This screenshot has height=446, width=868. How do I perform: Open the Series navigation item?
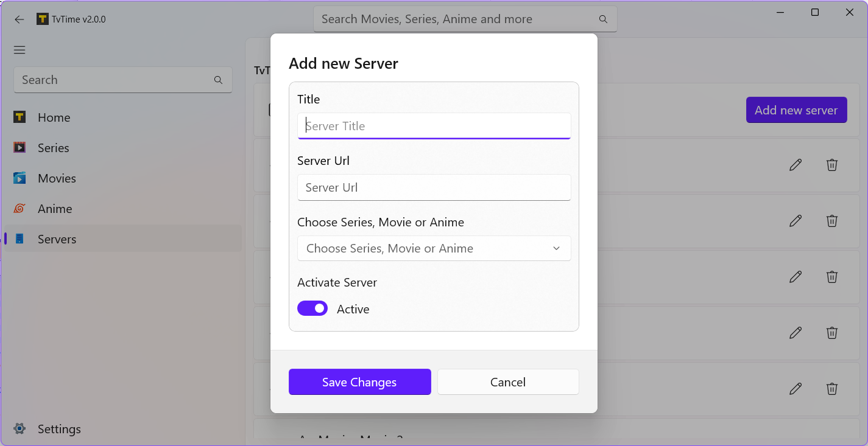click(x=123, y=148)
